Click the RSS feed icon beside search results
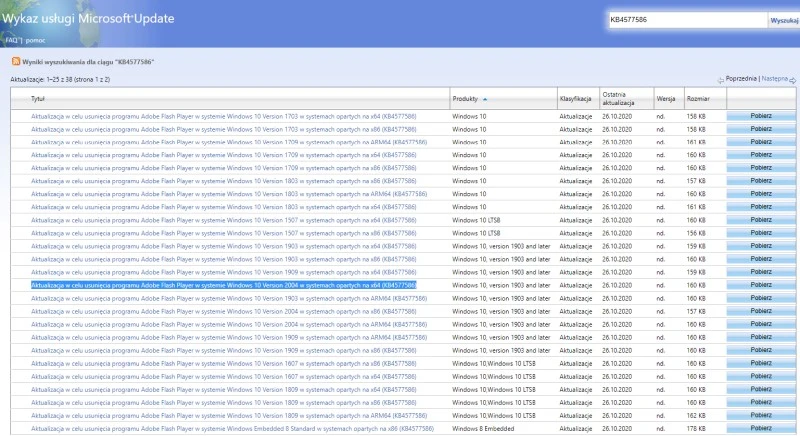 16,62
